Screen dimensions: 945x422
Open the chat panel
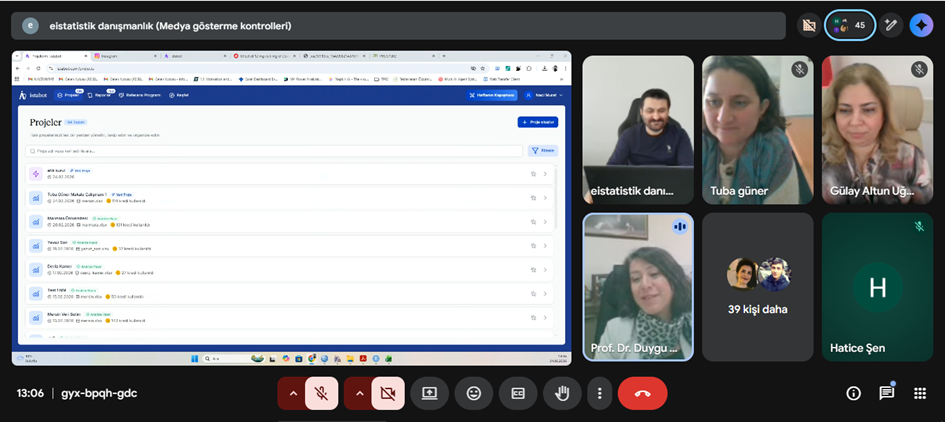coord(886,393)
